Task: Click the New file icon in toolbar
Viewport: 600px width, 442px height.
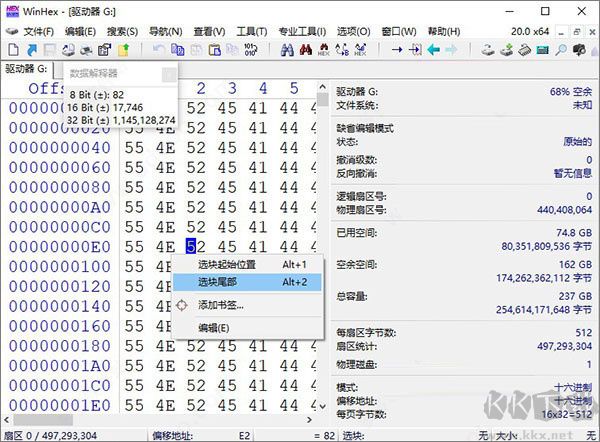Action: point(11,49)
